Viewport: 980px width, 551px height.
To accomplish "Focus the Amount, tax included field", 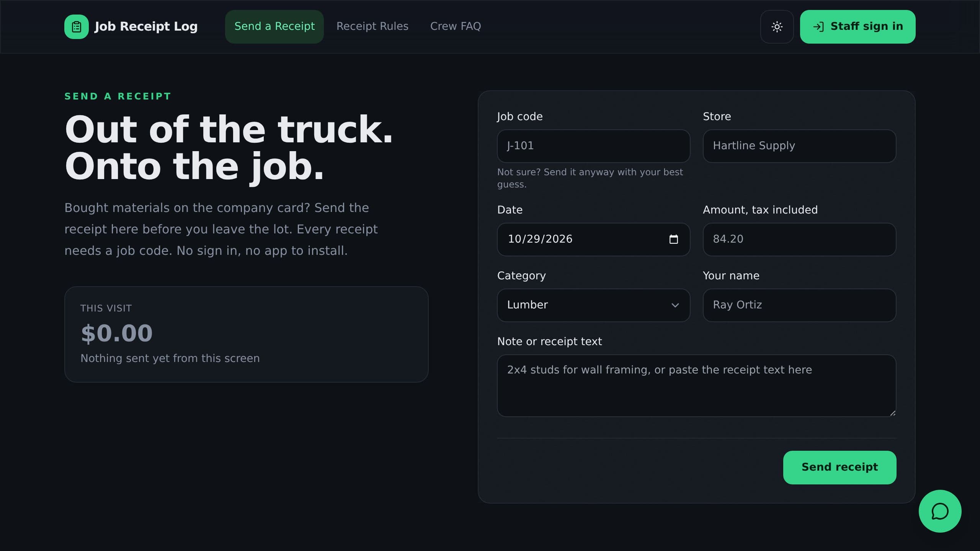I will tap(799, 239).
